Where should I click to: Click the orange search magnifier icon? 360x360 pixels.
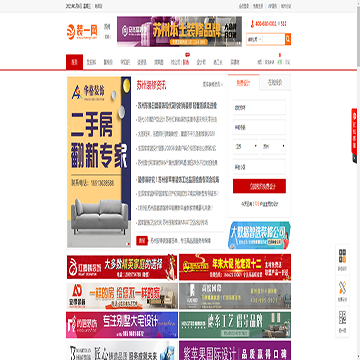point(288,39)
